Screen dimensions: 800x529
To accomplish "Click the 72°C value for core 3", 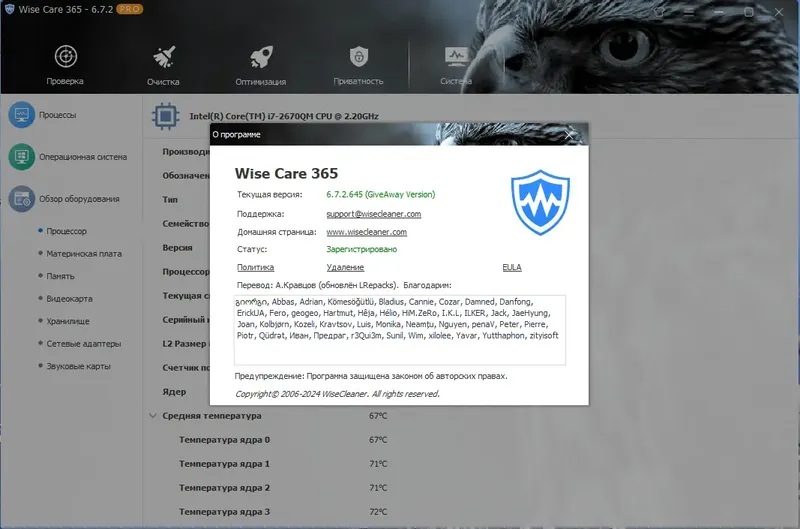I will (378, 512).
